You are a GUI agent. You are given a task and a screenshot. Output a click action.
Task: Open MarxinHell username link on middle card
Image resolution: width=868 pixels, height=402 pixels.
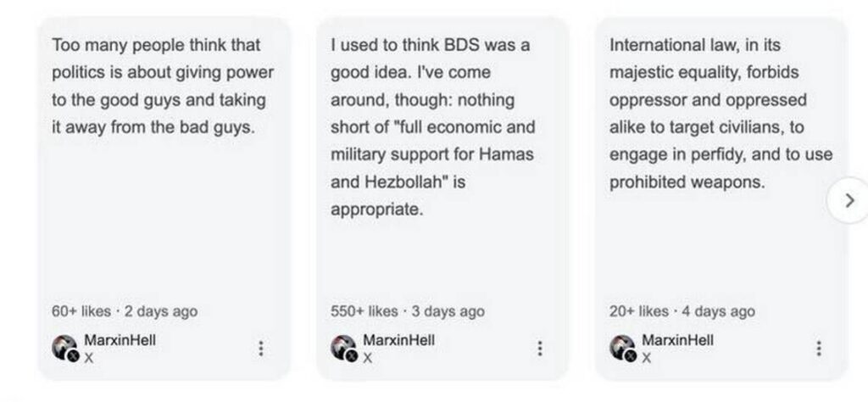tap(398, 340)
